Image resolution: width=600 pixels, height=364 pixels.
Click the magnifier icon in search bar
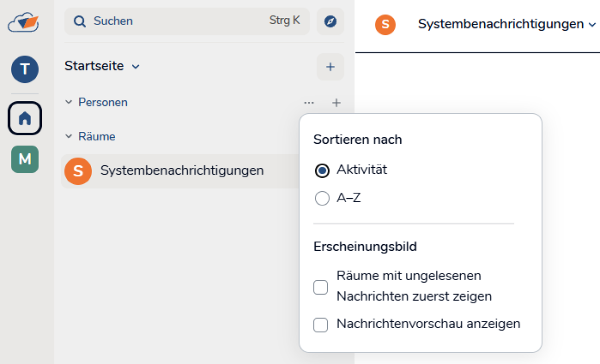coord(80,21)
